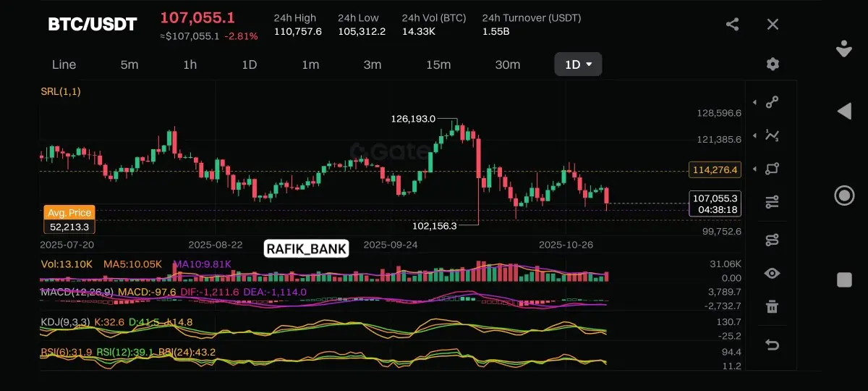Select the 3m interval
This screenshot has width=868, height=391.
click(373, 64)
